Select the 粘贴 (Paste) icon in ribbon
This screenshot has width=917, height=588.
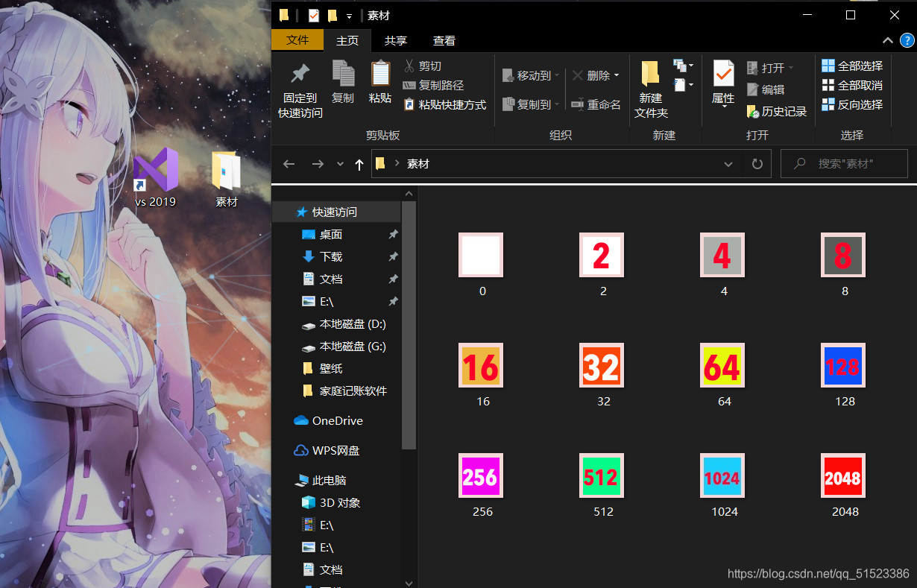pyautogui.click(x=380, y=76)
